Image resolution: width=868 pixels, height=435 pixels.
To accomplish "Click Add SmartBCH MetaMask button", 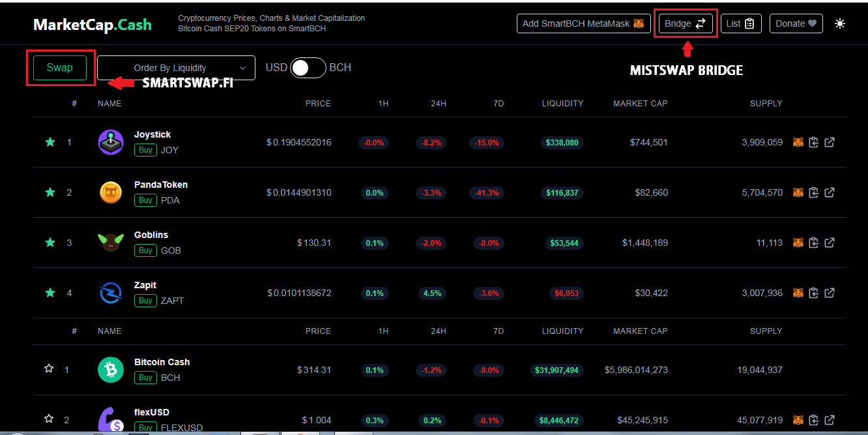I will pos(583,23).
